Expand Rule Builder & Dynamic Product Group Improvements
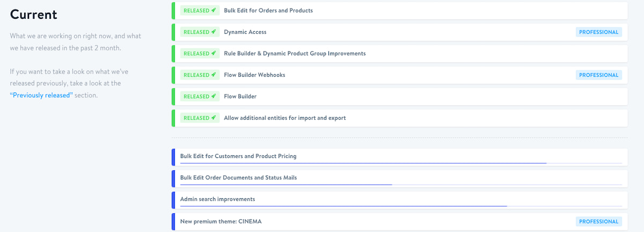 (295, 53)
